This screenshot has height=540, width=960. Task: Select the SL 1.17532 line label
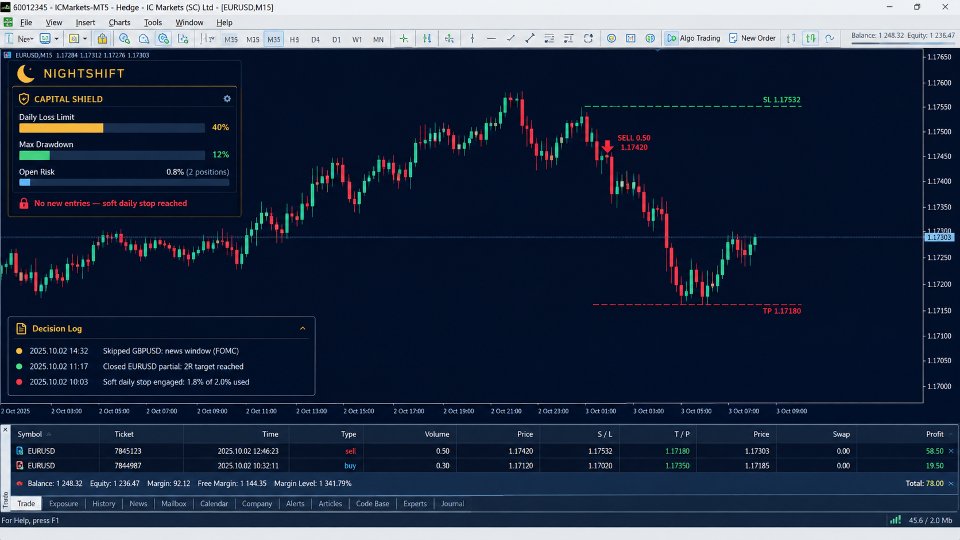tap(781, 100)
